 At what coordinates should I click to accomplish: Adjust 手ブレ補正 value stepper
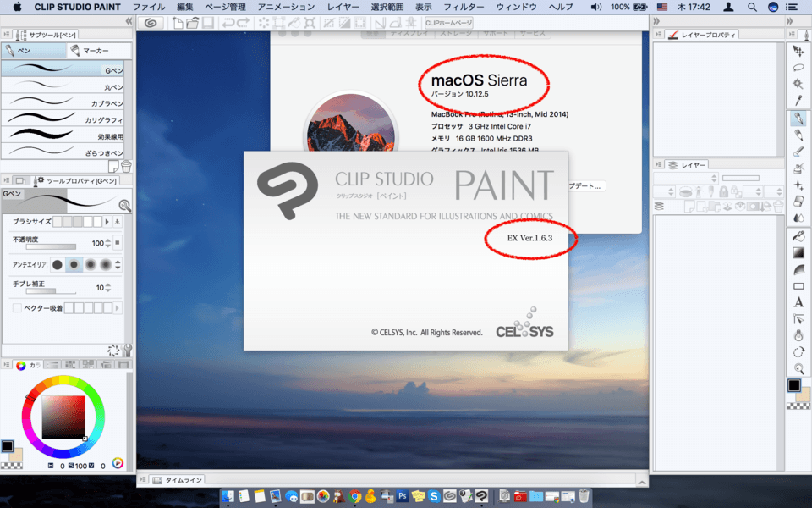click(107, 287)
